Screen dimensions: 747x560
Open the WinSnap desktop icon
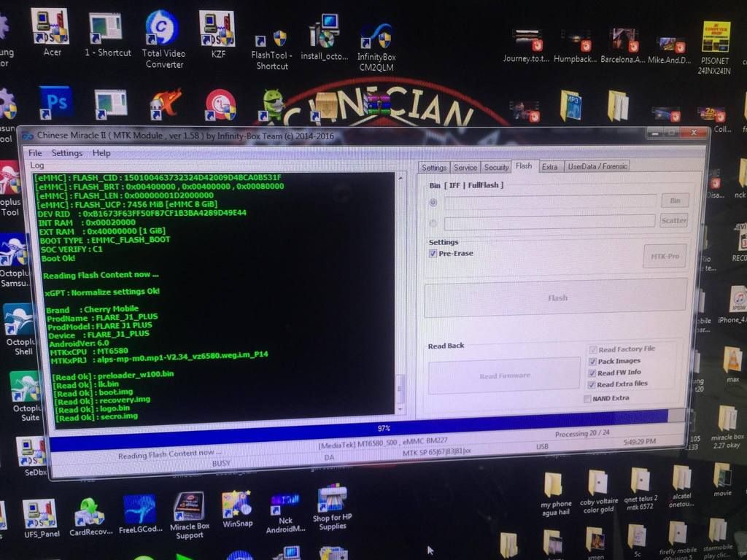tap(237, 505)
